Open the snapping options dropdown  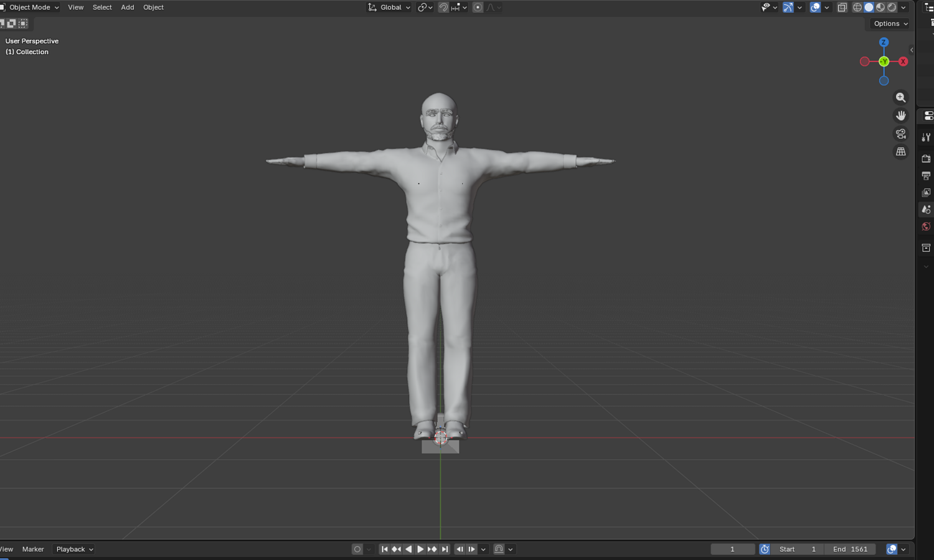coord(459,7)
